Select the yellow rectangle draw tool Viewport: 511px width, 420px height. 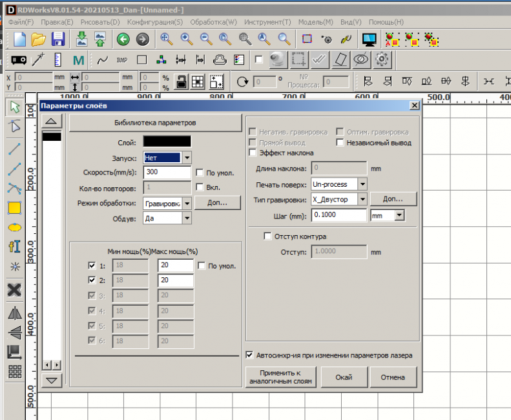[14, 208]
